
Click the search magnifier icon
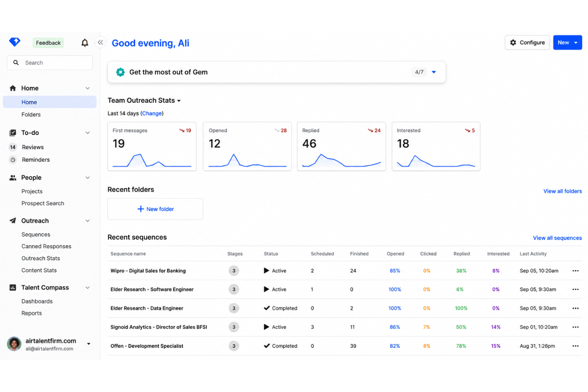coord(16,62)
